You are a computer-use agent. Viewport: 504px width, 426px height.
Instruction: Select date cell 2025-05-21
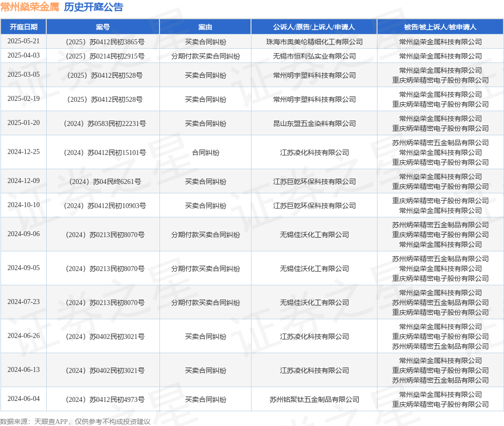click(24, 41)
